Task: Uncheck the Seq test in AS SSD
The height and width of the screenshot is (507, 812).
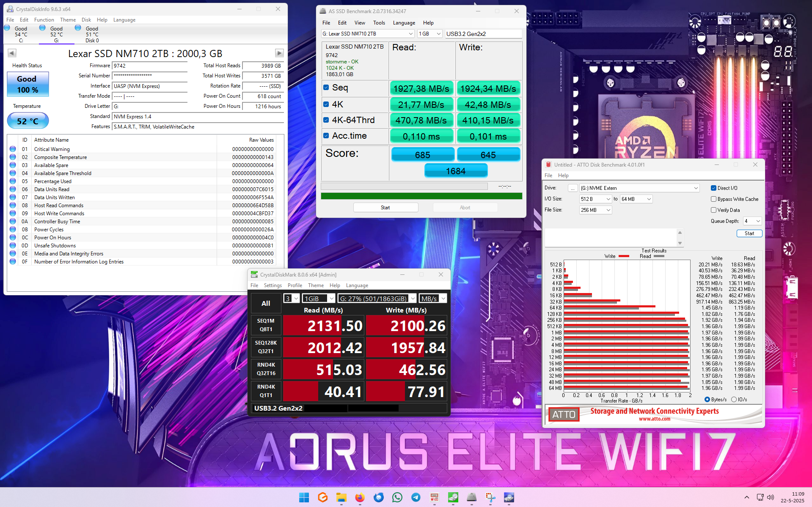Action: pos(326,88)
